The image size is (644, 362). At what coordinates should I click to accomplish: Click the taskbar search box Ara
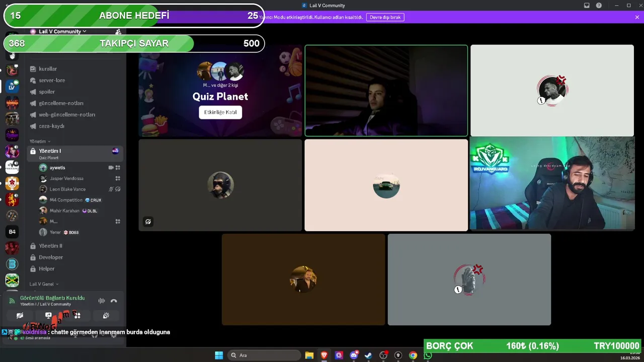click(264, 355)
